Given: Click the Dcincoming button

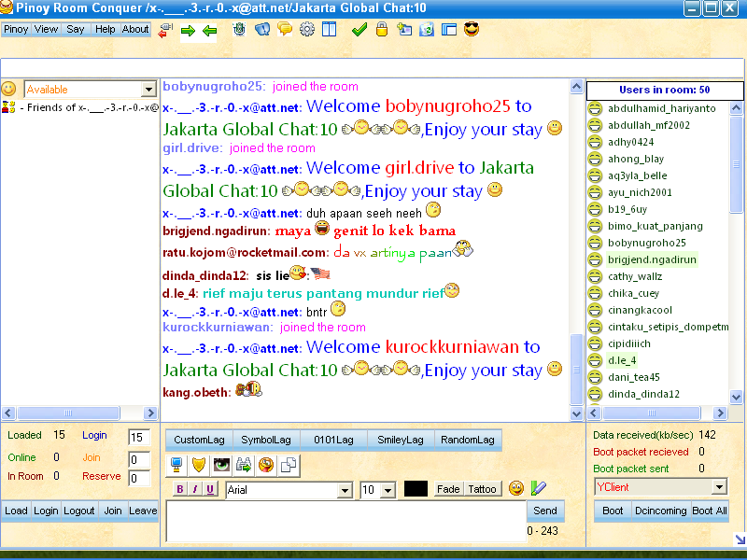Looking at the screenshot, I should [x=661, y=511].
